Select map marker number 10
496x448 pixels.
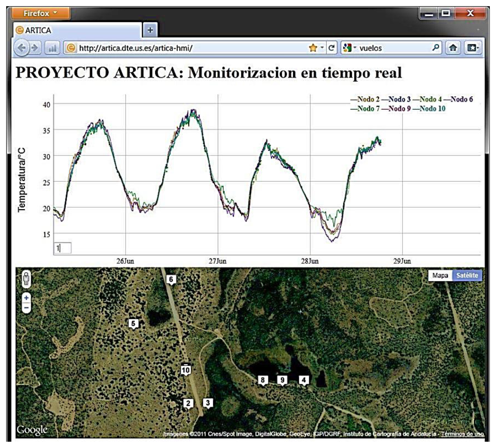[x=185, y=370]
